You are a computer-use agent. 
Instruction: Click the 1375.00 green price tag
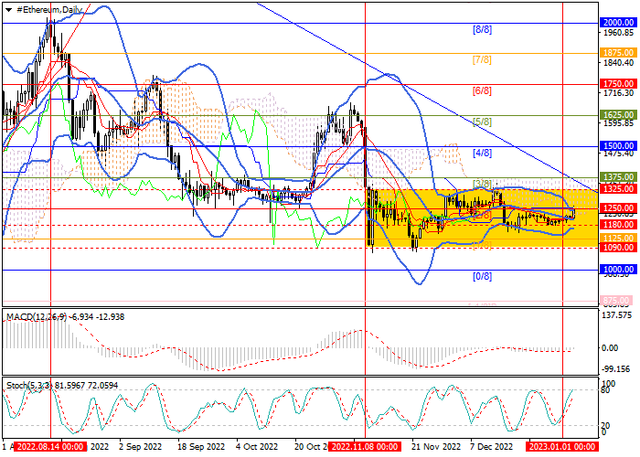point(618,177)
